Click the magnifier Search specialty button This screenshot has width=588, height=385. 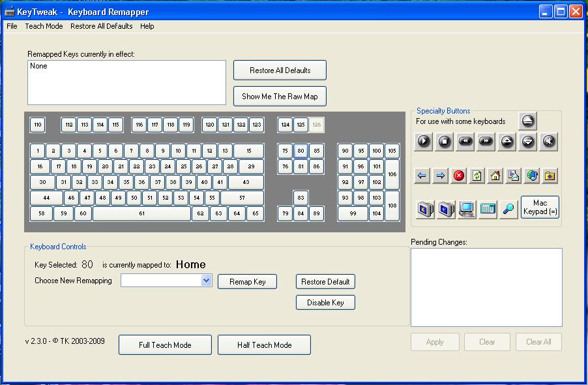(x=508, y=209)
